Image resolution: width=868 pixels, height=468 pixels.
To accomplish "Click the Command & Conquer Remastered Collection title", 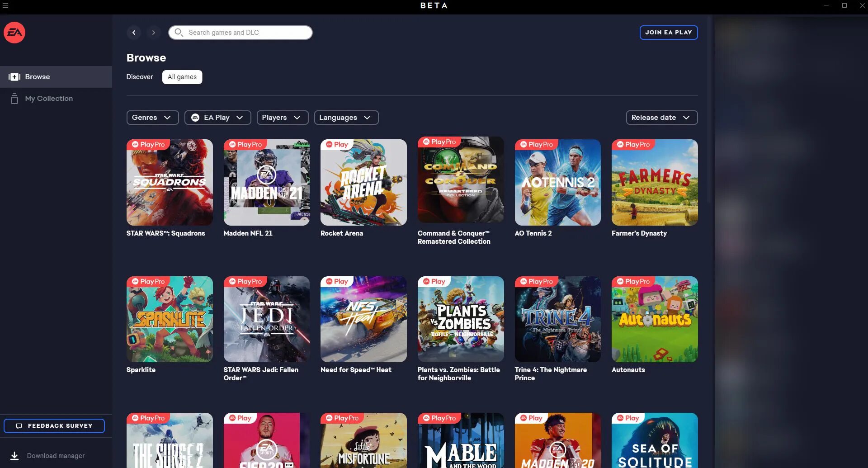I will [x=454, y=237].
